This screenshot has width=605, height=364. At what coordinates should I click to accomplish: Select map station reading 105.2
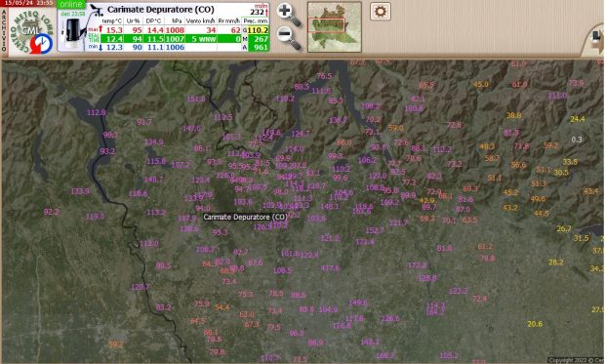pos(449,355)
